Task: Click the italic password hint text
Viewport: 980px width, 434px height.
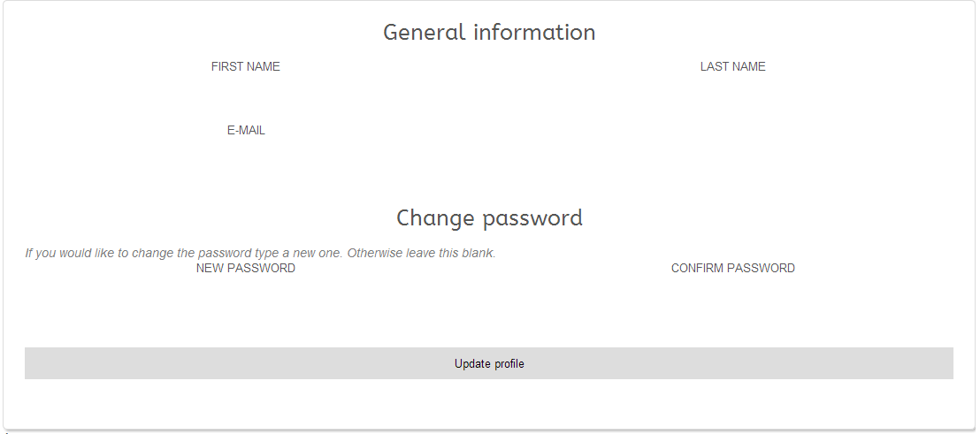Action: coord(260,254)
